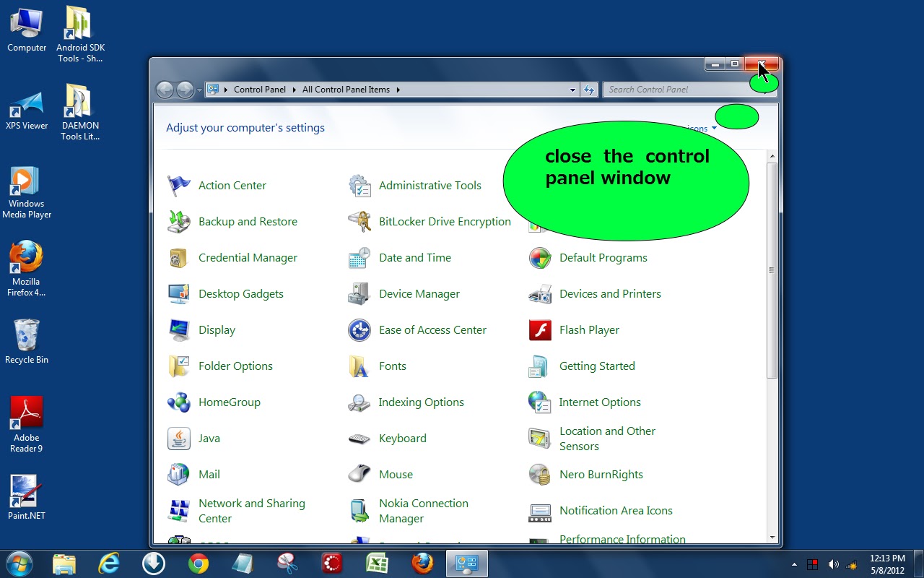Open the Java control panel icon
This screenshot has width=924, height=578.
coord(178,438)
